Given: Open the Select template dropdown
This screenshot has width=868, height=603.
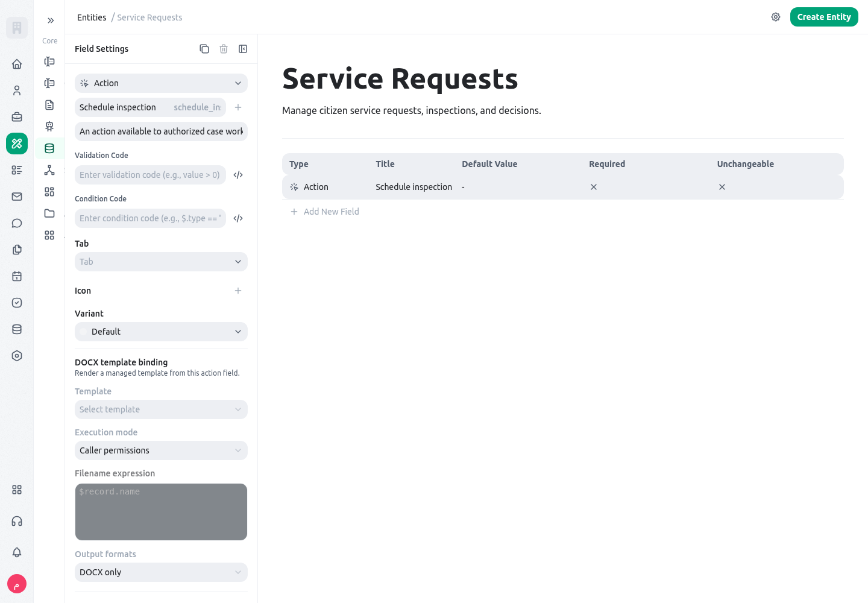Looking at the screenshot, I should pos(161,409).
